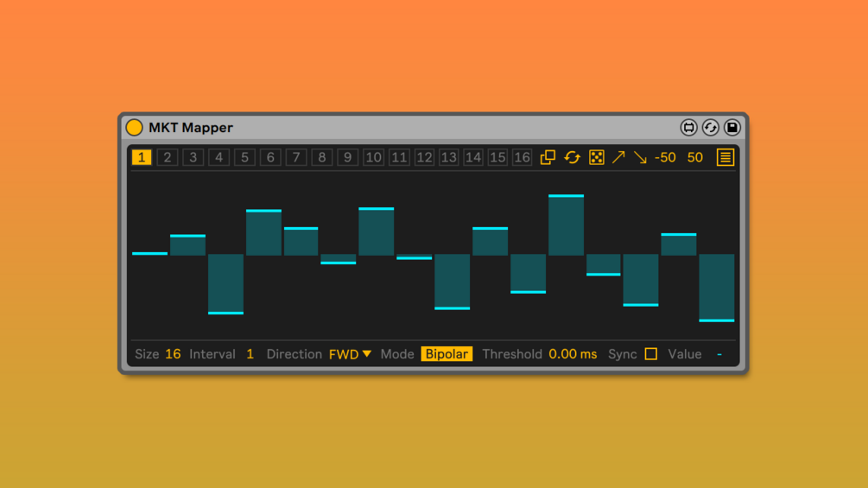
Task: Click step 10 bar in sequencer
Action: (x=490, y=241)
